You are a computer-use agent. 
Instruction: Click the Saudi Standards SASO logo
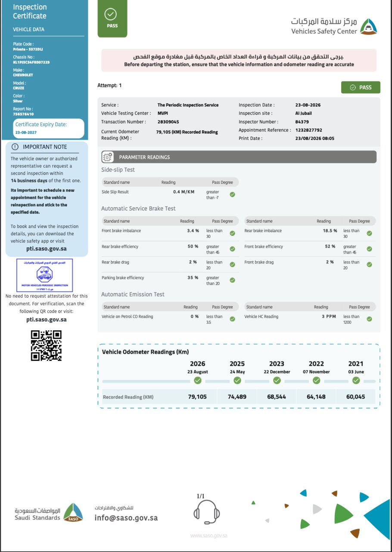pos(49,513)
